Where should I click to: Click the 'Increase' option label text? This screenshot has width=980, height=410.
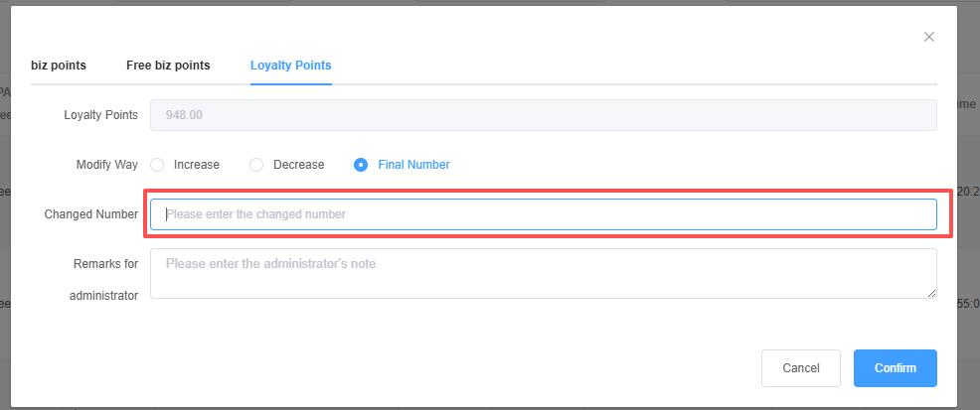click(x=197, y=165)
